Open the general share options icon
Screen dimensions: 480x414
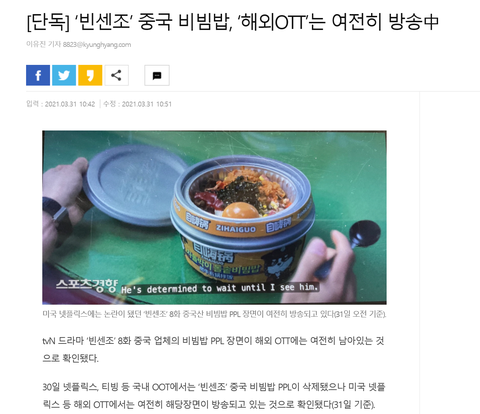(x=116, y=75)
